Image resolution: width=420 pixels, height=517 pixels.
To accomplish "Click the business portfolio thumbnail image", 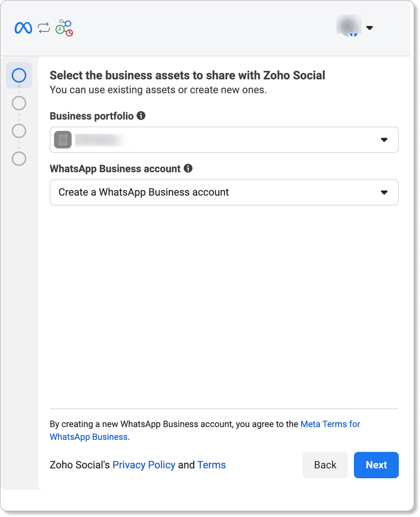I will (x=63, y=140).
